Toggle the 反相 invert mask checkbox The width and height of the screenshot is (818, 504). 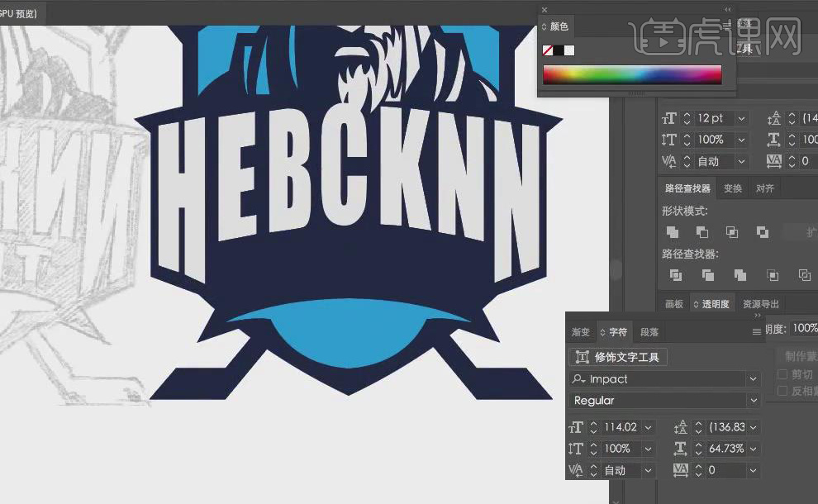pos(782,391)
